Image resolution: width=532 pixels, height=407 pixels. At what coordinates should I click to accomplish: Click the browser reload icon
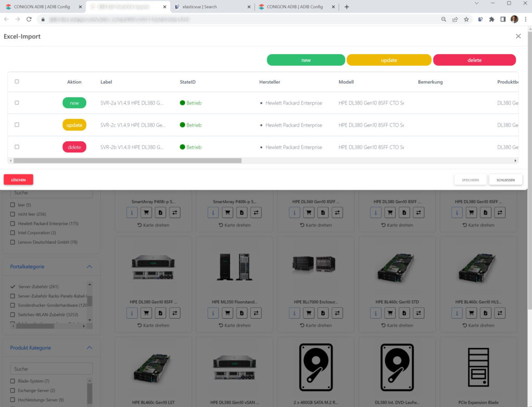point(29,19)
